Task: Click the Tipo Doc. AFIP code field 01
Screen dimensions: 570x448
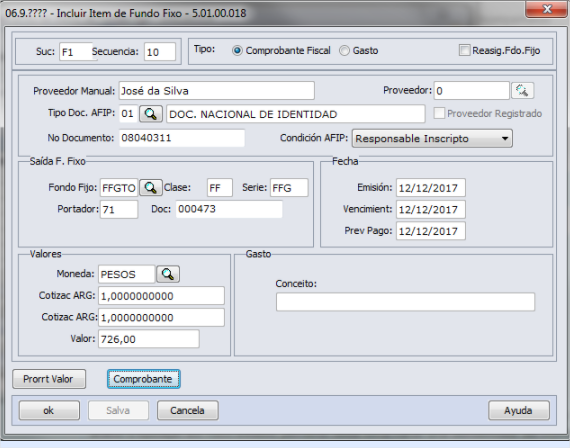Action: (128, 114)
